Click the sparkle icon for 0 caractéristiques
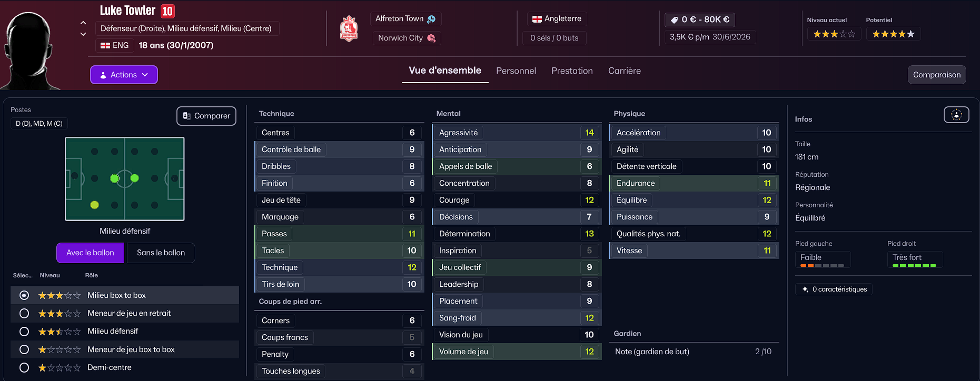The height and width of the screenshot is (381, 980). (805, 289)
